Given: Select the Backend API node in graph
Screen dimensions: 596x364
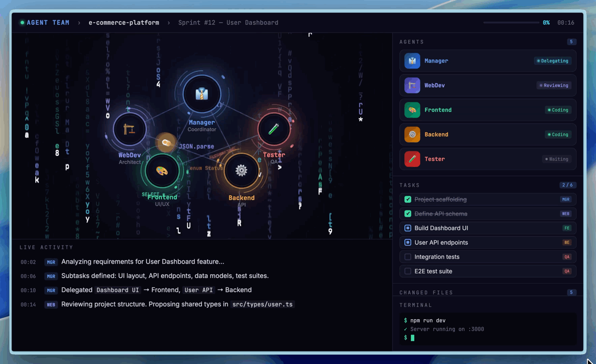Looking at the screenshot, I should click(241, 171).
